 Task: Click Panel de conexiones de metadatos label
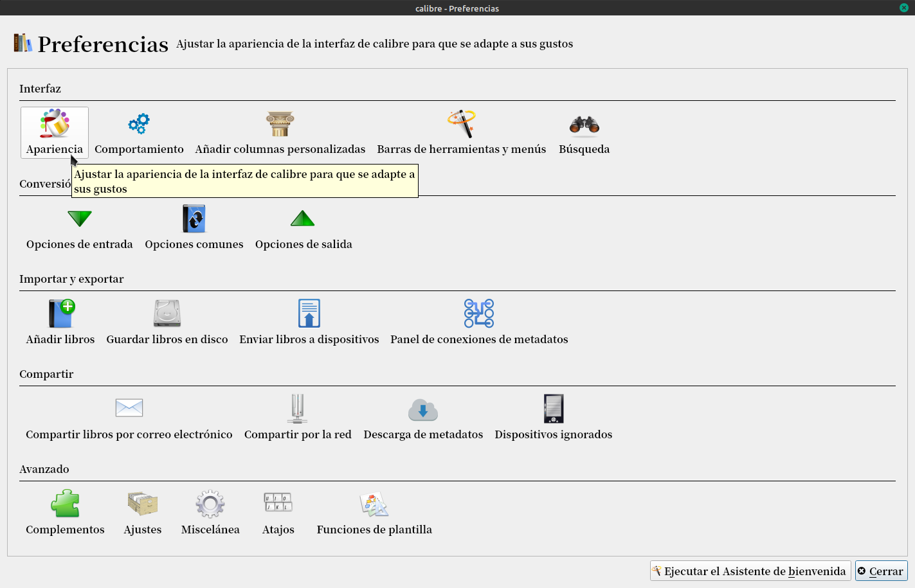click(x=479, y=339)
